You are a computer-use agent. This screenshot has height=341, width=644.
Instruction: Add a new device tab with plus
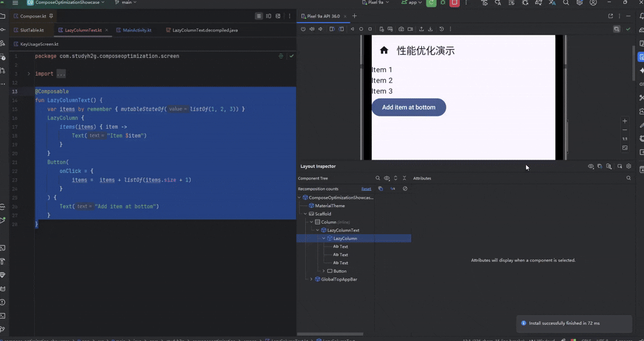(x=354, y=16)
